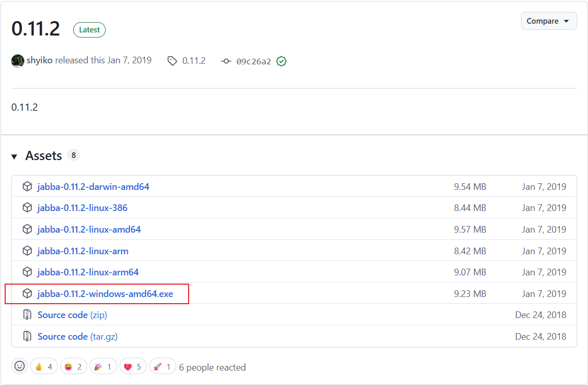The image size is (588, 385).
Task: Click the shyiko avatar image
Action: pos(18,61)
